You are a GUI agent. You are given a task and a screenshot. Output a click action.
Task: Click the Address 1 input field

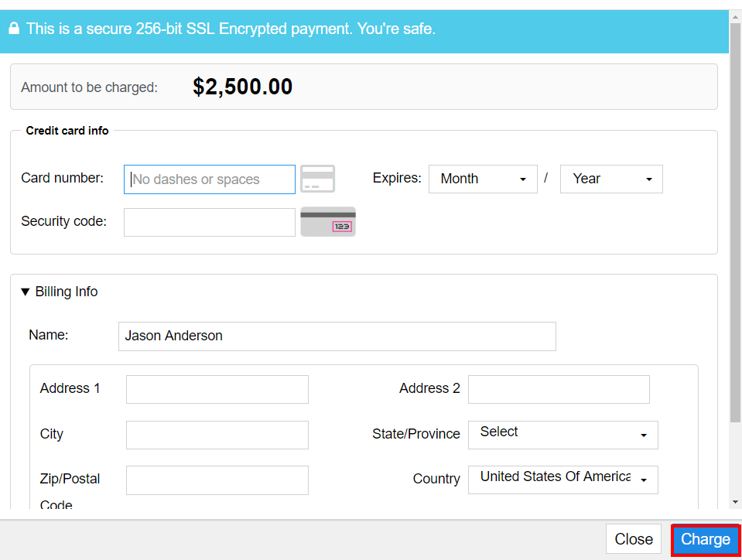coord(217,389)
